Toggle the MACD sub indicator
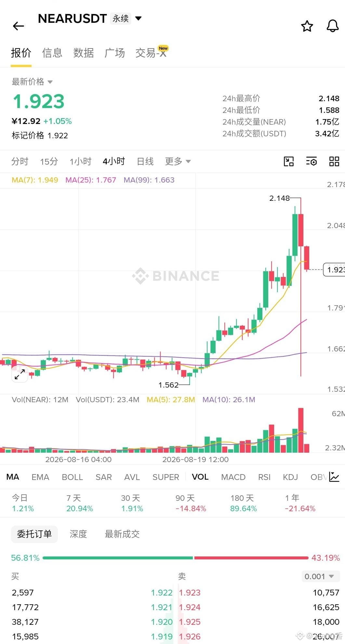Screen dimensions: 345x644 pyautogui.click(x=233, y=477)
